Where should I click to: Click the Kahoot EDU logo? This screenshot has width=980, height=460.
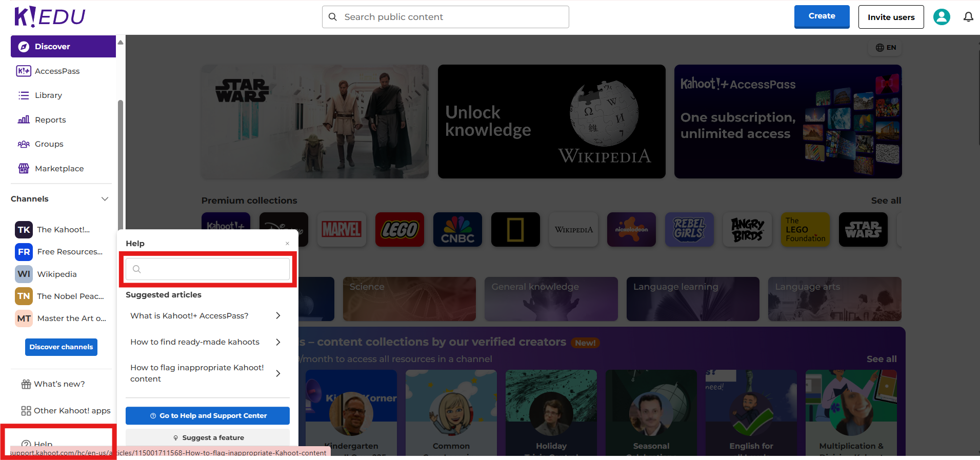click(x=50, y=17)
